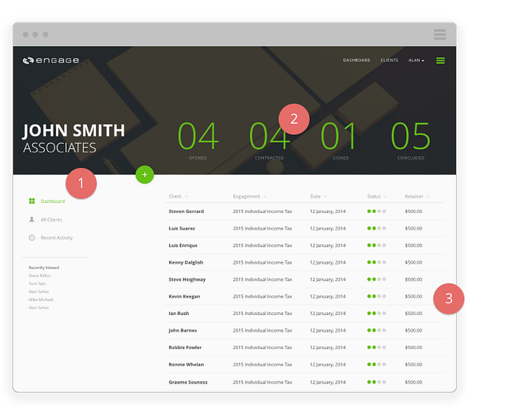The width and height of the screenshot is (519, 420).
Task: Open client Graeme Souness
Action: [188, 382]
